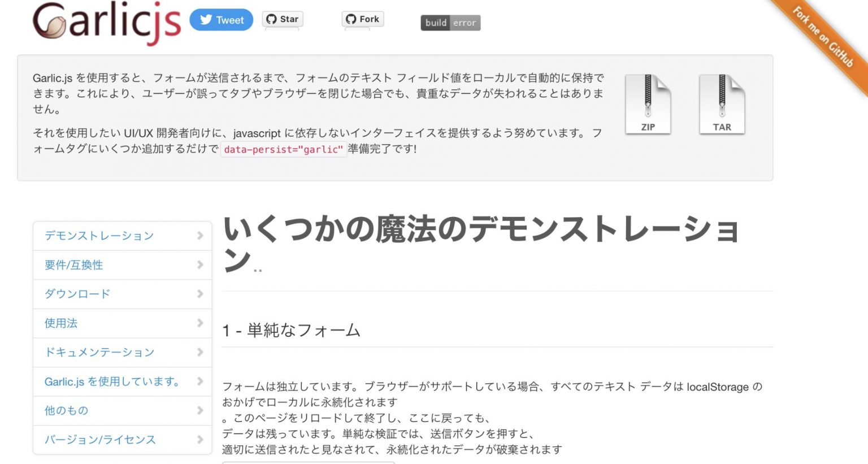Click the text input field below the demo heading
The width and height of the screenshot is (868, 464).
(x=308, y=462)
